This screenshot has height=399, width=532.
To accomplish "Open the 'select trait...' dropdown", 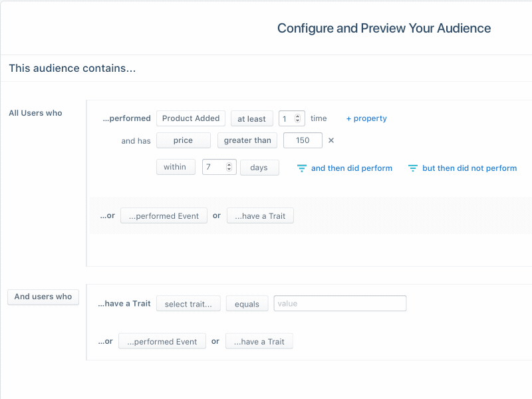I will pos(188,303).
